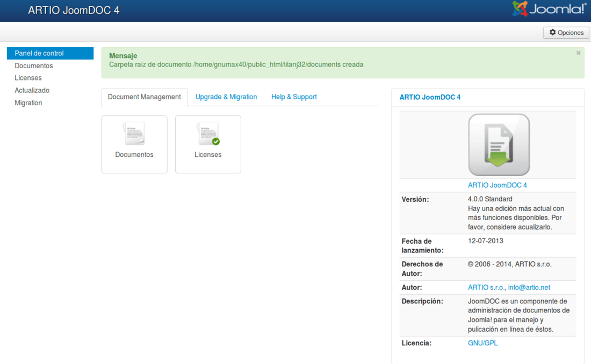The width and height of the screenshot is (591, 364).
Task: Open the GNU/GPL license link
Action: (483, 343)
